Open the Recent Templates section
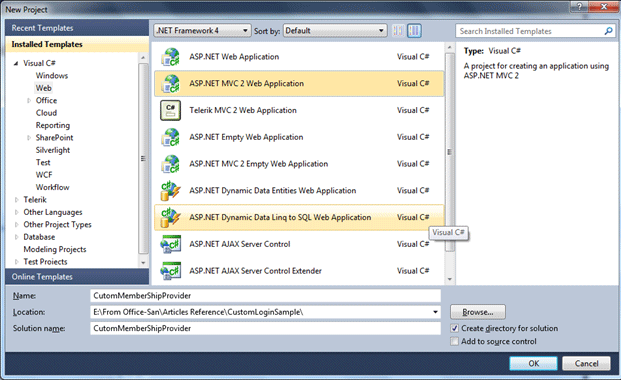 (x=77, y=28)
